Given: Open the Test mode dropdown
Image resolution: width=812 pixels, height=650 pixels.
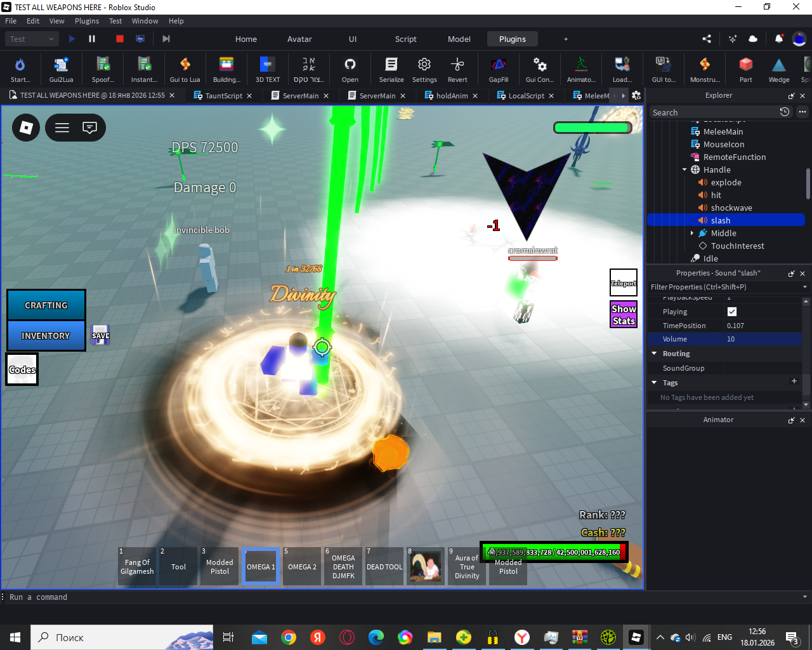Looking at the screenshot, I should pyautogui.click(x=33, y=39).
